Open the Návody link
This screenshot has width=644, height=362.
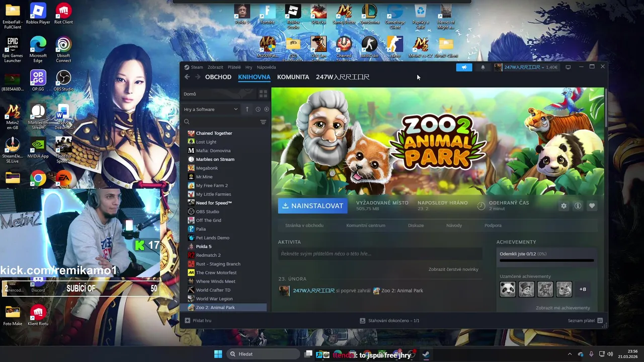coord(454,225)
